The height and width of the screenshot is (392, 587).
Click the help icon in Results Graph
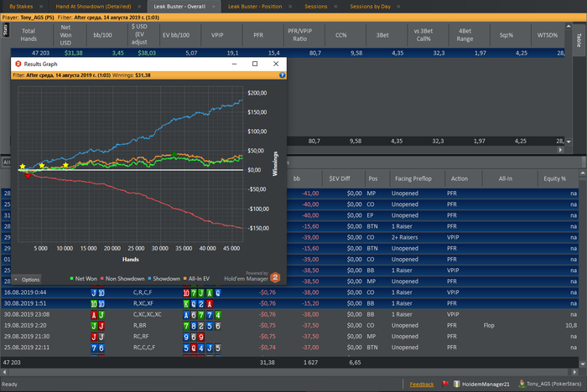[x=283, y=75]
